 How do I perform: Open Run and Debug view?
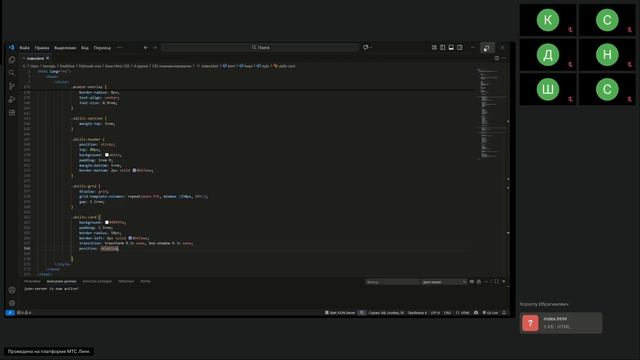click(x=12, y=99)
